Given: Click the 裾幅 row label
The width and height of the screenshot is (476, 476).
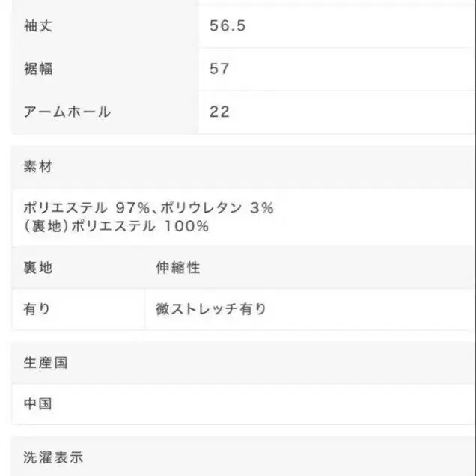Looking at the screenshot, I should point(38,69).
